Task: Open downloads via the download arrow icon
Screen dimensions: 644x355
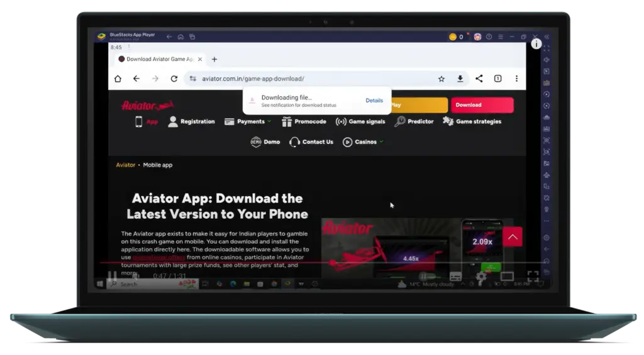Action: click(460, 79)
